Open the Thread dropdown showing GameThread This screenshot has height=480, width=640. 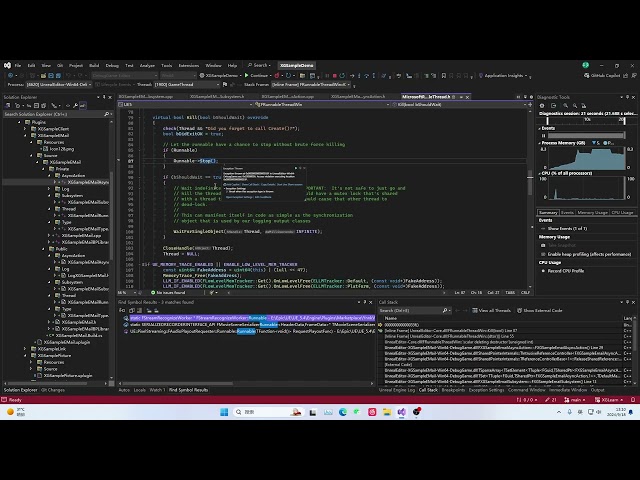pos(187,84)
